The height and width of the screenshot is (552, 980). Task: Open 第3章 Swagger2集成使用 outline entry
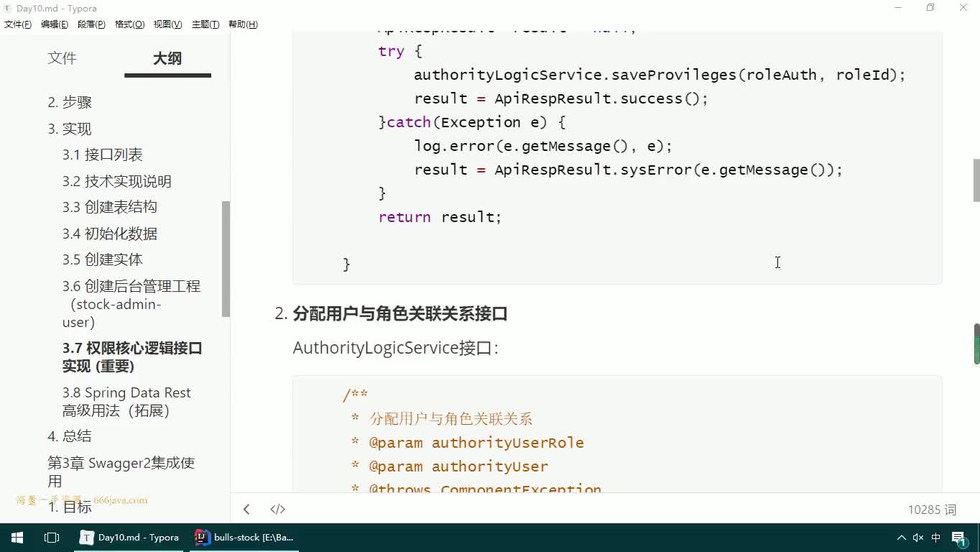click(x=121, y=471)
